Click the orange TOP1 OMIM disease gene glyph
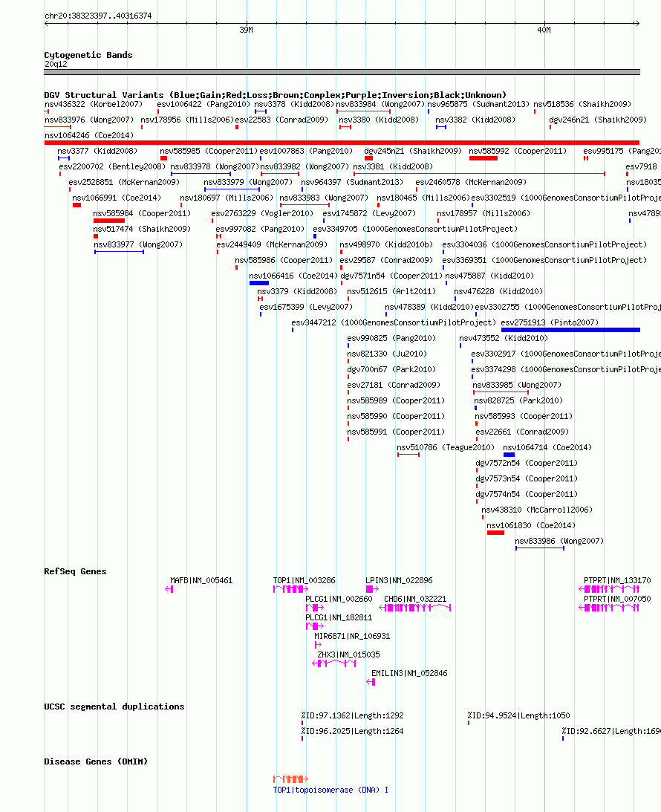Image resolution: width=661 pixels, height=812 pixels. tap(290, 779)
